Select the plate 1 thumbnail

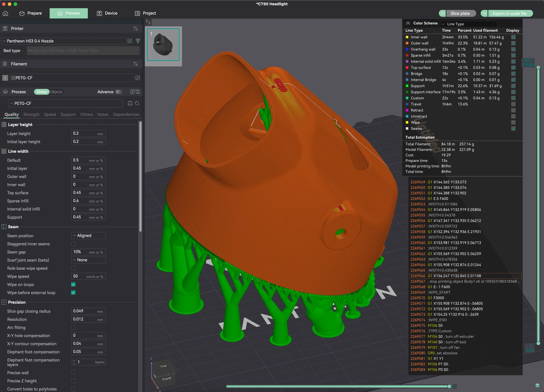[x=163, y=46]
